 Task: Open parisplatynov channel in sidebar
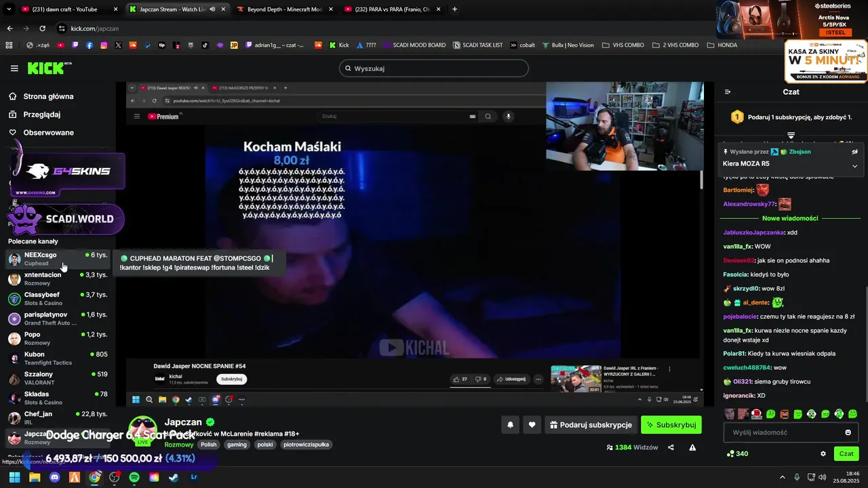(58, 319)
